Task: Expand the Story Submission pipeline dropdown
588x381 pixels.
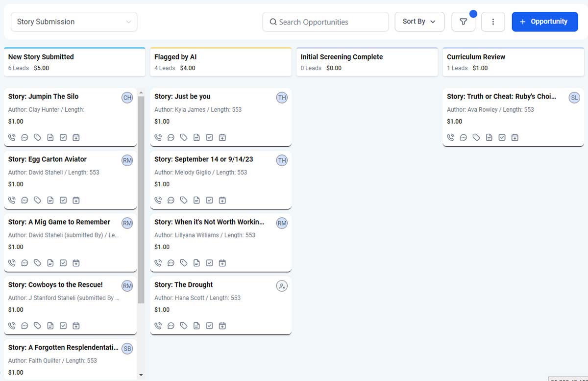Action: tap(74, 22)
